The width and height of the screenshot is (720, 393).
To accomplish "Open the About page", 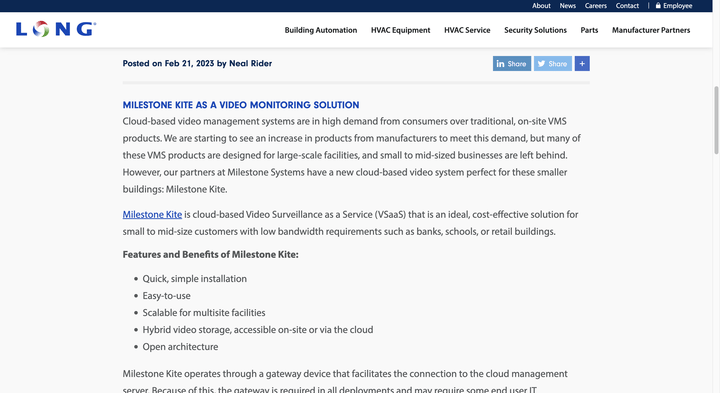I will coord(541,6).
